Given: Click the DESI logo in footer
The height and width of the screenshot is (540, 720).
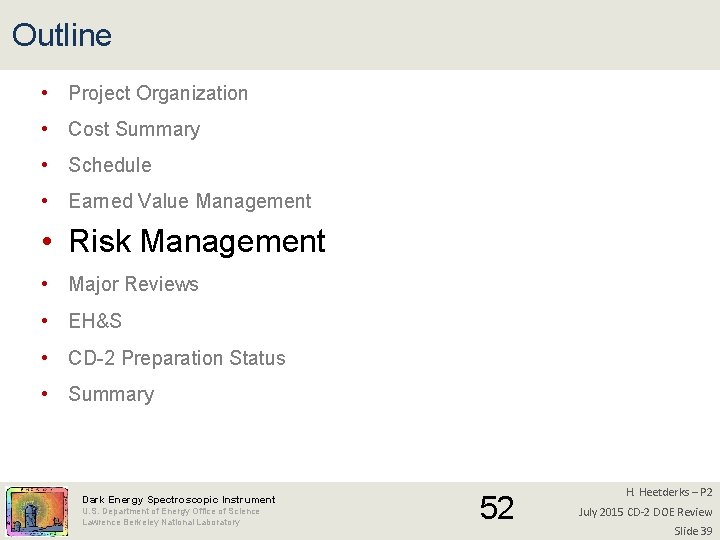Looking at the screenshot, I should [x=36, y=511].
